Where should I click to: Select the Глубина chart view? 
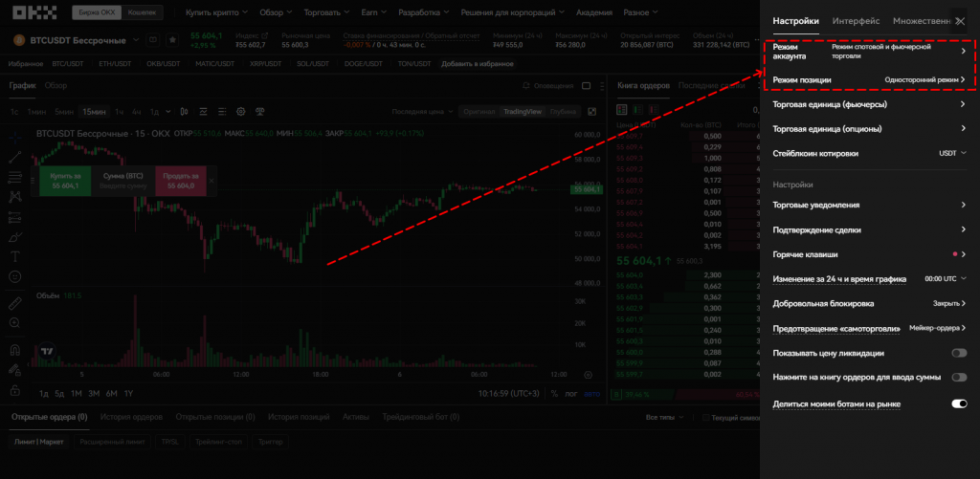click(x=563, y=112)
